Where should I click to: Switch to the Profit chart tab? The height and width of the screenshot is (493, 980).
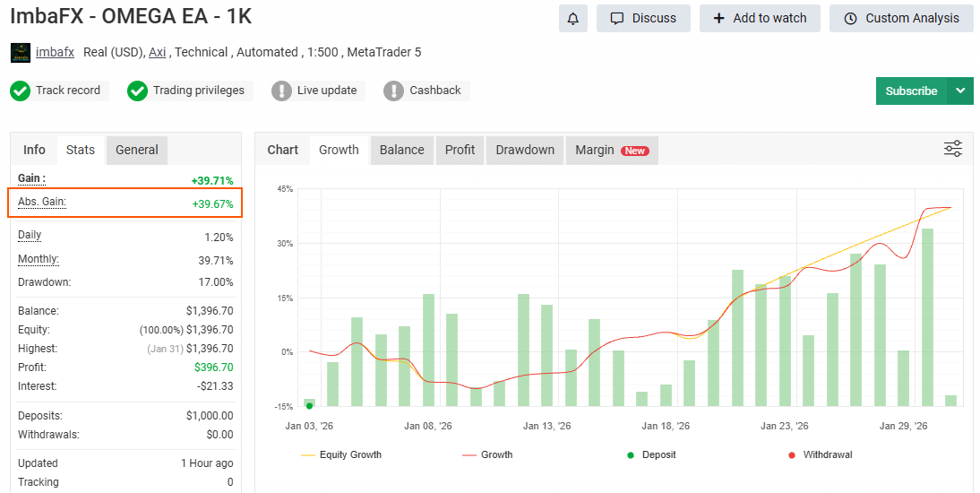tap(460, 151)
